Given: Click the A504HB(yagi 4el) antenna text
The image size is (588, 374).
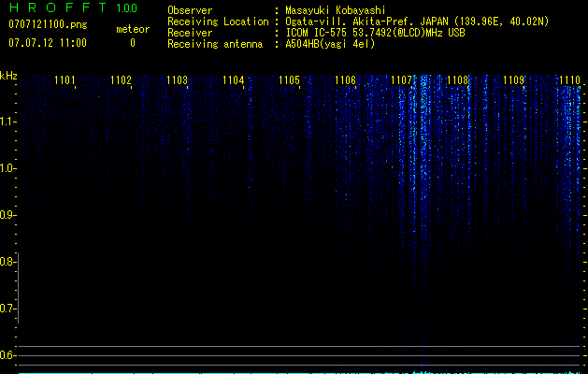Looking at the screenshot, I should (x=330, y=44).
